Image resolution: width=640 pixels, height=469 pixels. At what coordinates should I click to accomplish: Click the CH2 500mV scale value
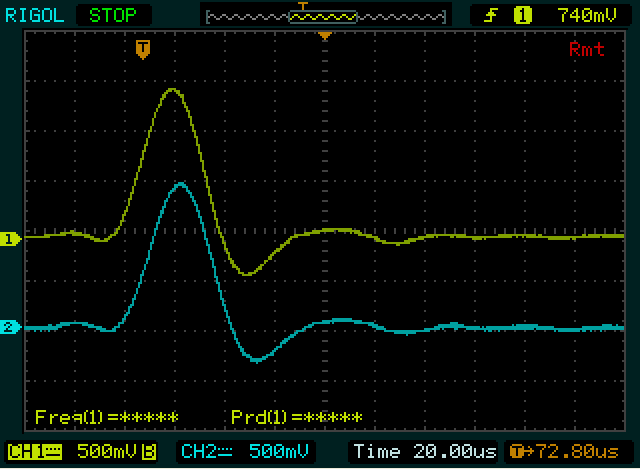pyautogui.click(x=279, y=451)
